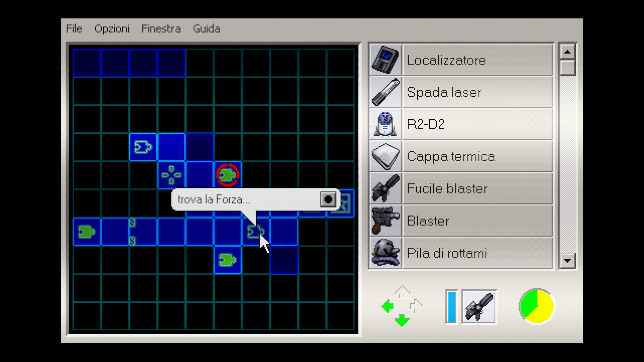Select the Cappa termica icon
Image resolution: width=644 pixels, height=362 pixels.
click(385, 156)
